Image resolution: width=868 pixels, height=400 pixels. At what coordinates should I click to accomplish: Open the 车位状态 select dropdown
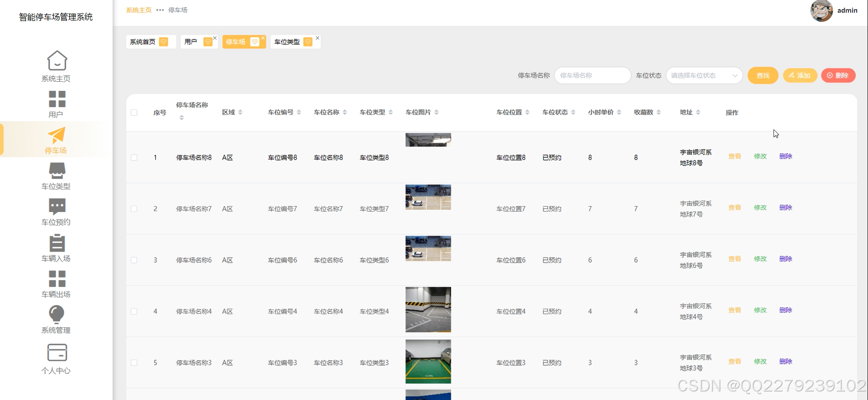[x=704, y=75]
